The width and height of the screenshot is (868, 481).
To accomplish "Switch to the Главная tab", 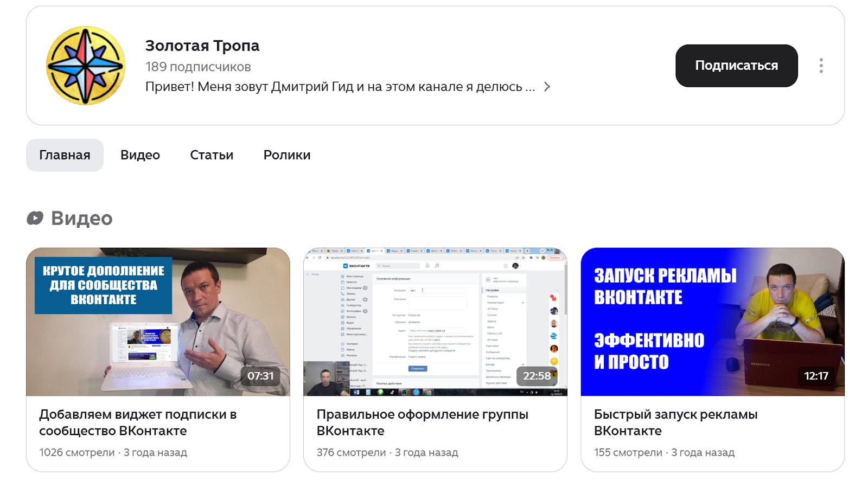I will click(x=65, y=155).
